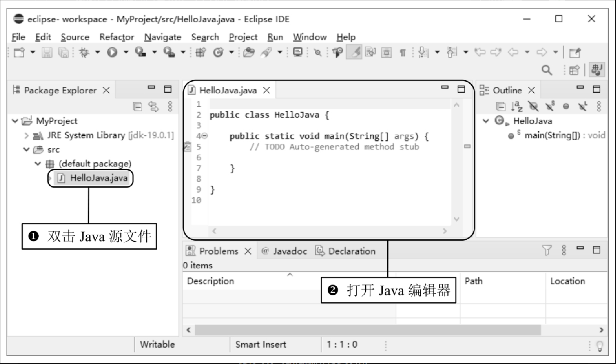Open the Navigate menu

click(162, 37)
